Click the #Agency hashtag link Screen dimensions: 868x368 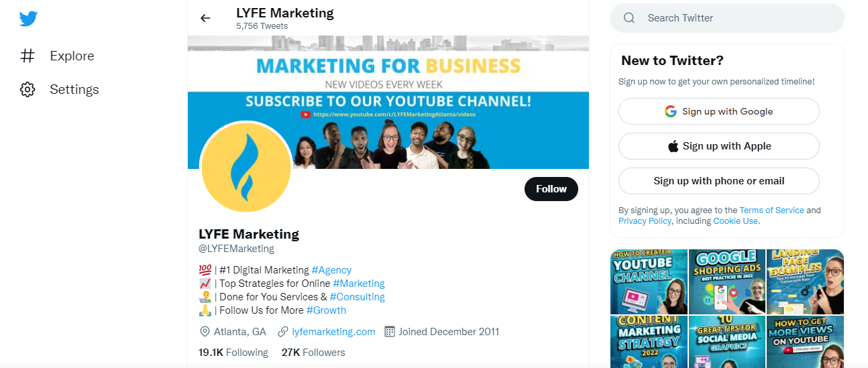(x=331, y=270)
